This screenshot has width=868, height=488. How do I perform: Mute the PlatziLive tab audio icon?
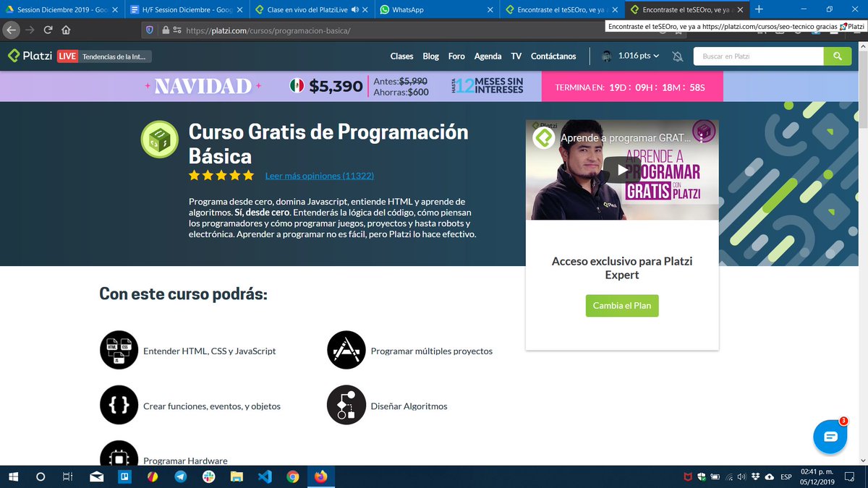click(x=354, y=10)
